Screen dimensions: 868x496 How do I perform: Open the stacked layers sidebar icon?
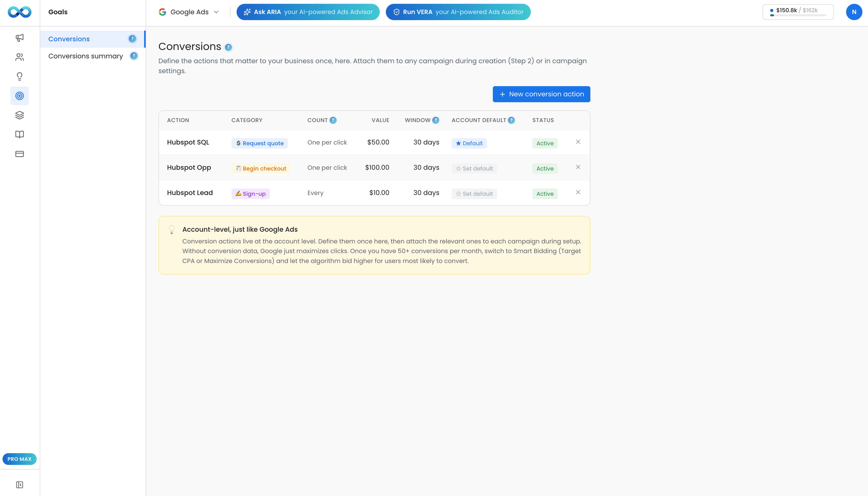20,115
